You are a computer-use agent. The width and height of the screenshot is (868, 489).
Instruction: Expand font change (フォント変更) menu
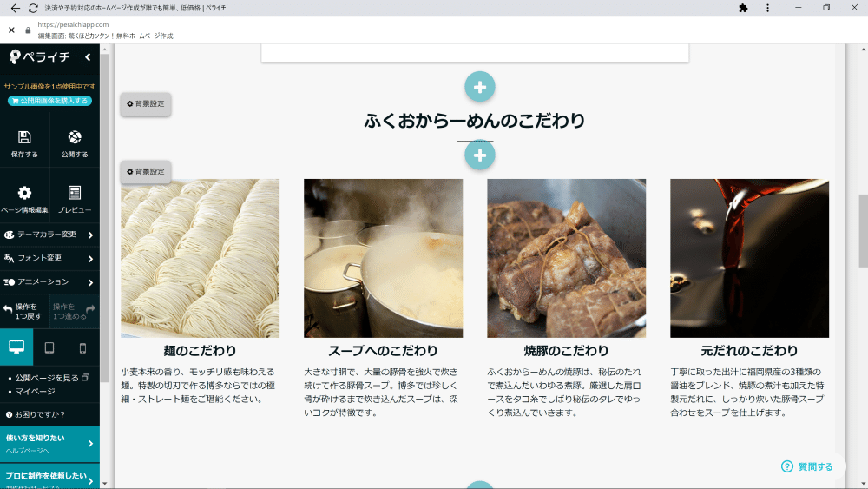pyautogui.click(x=49, y=258)
